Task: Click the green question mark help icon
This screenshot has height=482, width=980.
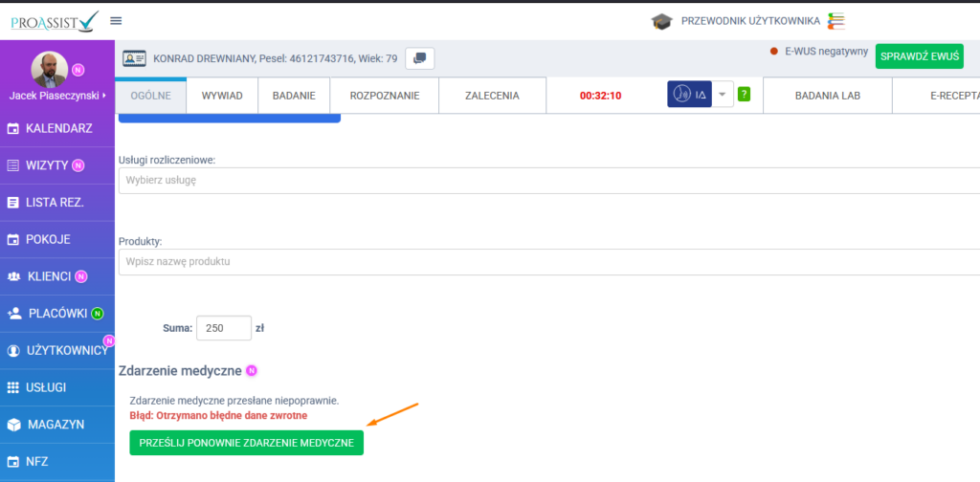Action: coord(744,95)
